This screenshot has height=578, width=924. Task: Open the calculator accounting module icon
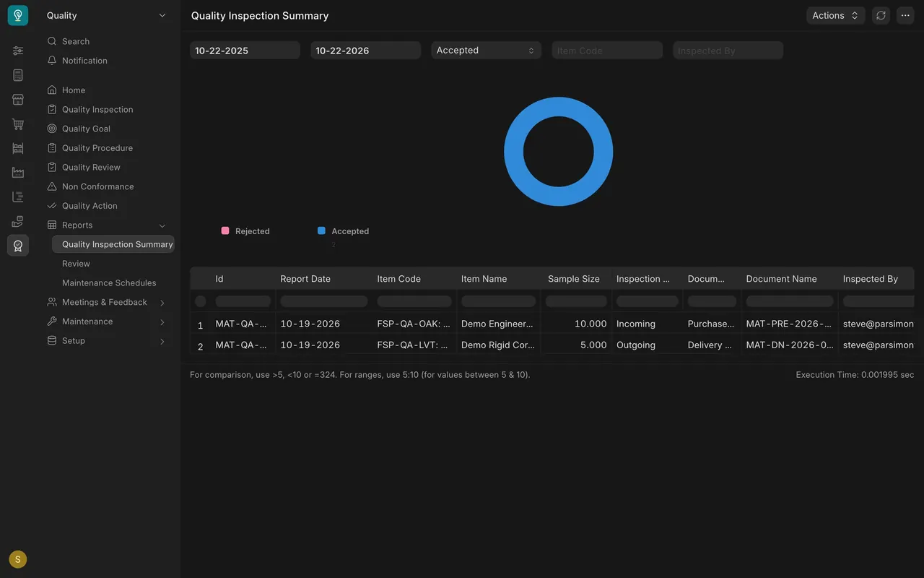coord(18,75)
